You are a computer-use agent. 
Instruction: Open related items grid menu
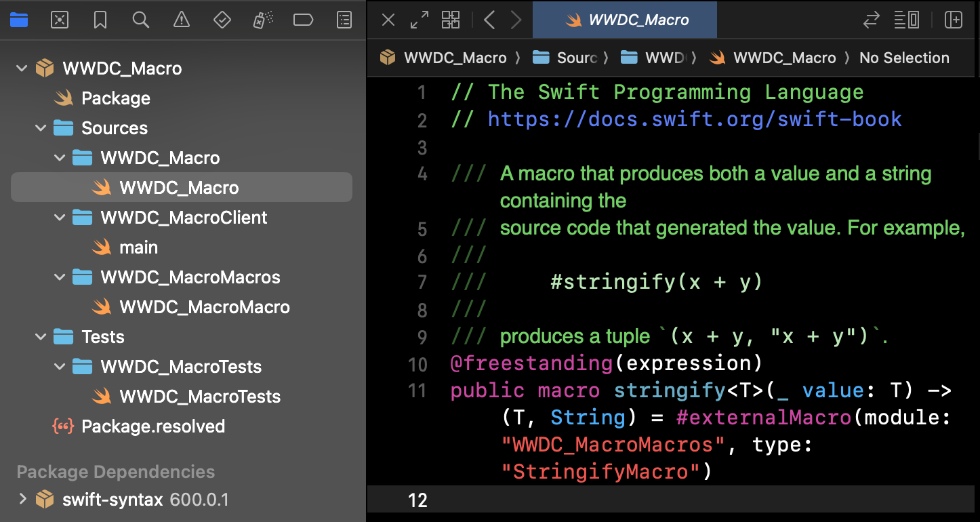pyautogui.click(x=451, y=20)
